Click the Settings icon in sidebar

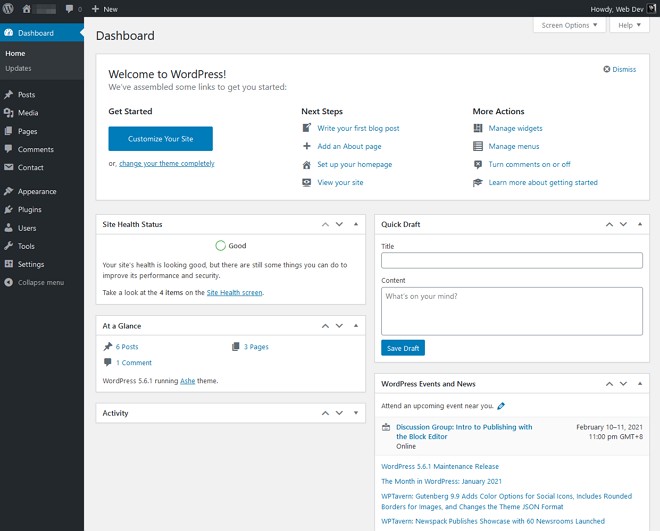9,264
